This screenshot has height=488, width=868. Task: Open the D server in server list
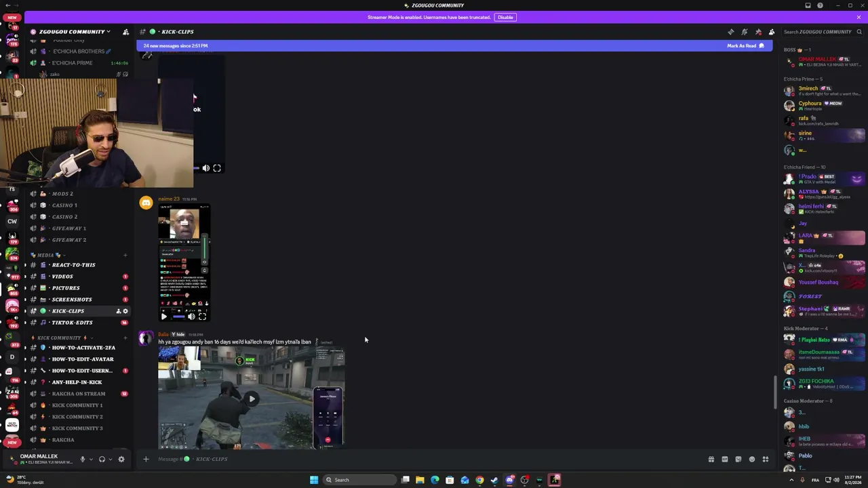click(12, 357)
